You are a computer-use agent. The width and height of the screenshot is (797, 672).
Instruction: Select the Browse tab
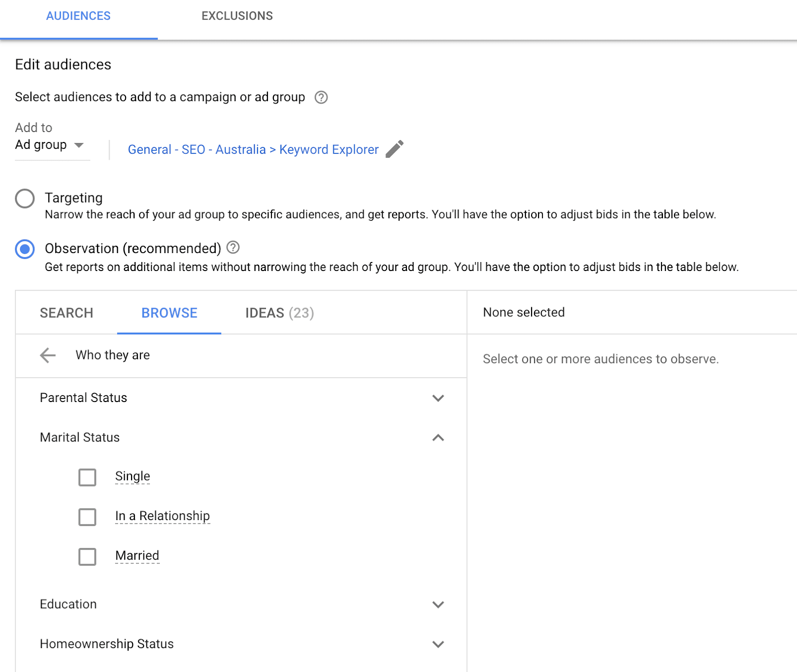(169, 313)
